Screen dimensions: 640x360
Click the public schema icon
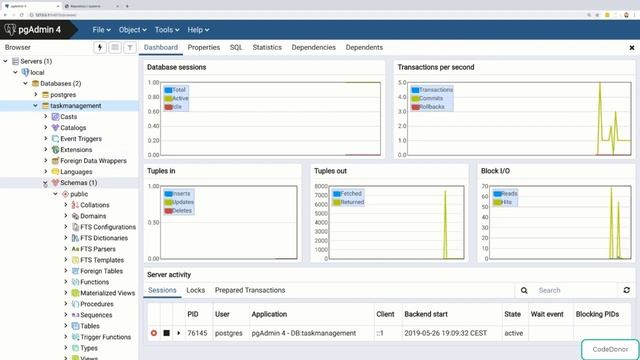[65, 194]
